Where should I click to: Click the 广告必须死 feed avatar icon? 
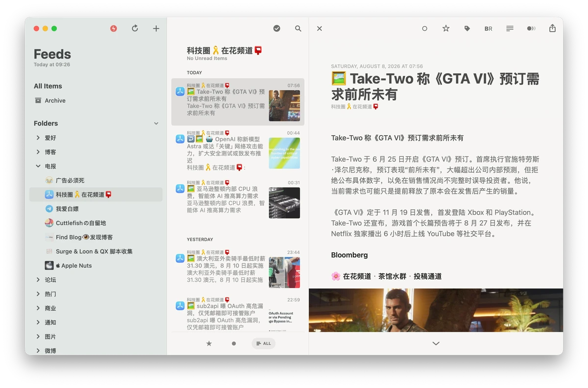coord(49,180)
